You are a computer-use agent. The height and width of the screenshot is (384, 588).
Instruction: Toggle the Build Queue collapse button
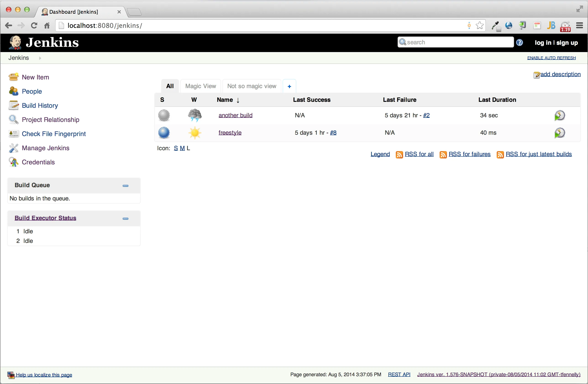[125, 186]
